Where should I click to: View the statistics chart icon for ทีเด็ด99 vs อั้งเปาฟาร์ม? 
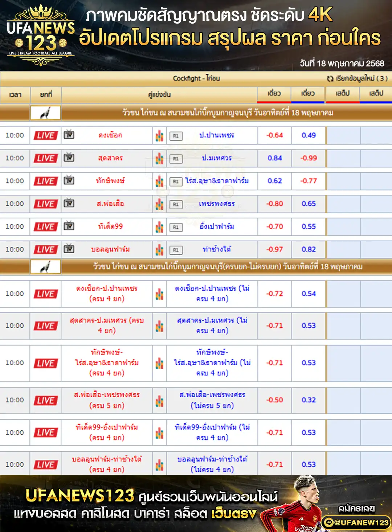[159, 227]
